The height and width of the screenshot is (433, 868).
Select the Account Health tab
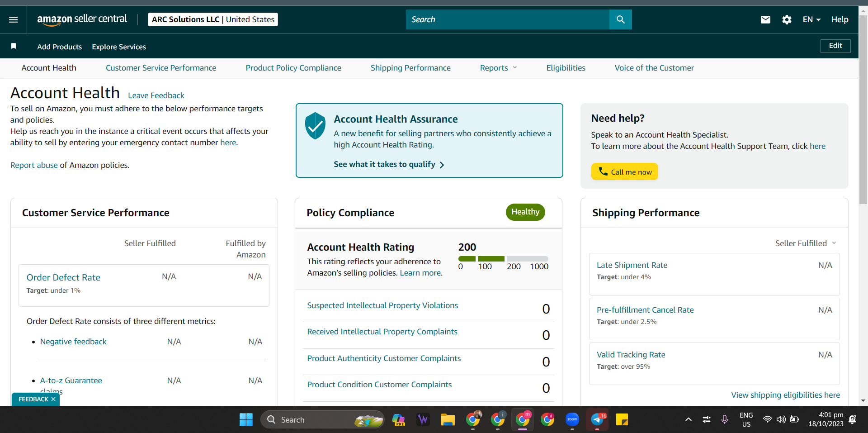49,68
